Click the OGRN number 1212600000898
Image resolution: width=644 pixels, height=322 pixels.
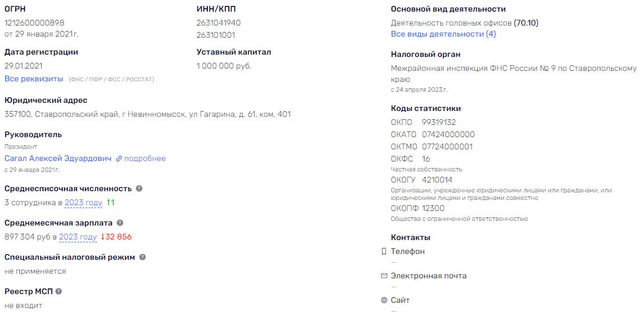[x=34, y=23]
